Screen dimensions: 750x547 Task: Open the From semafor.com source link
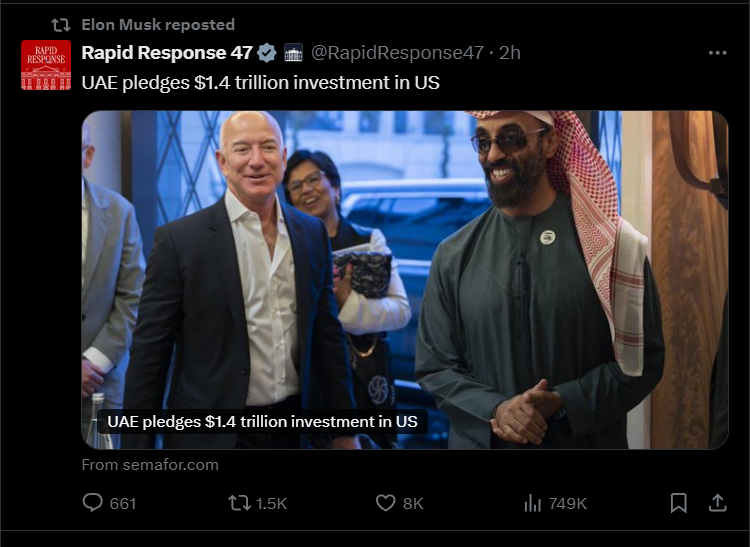tap(150, 465)
